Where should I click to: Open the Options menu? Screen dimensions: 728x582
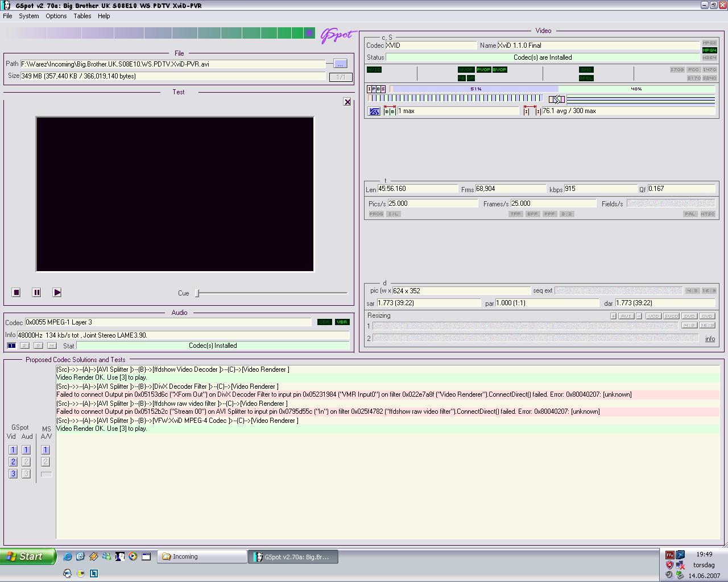tap(56, 16)
